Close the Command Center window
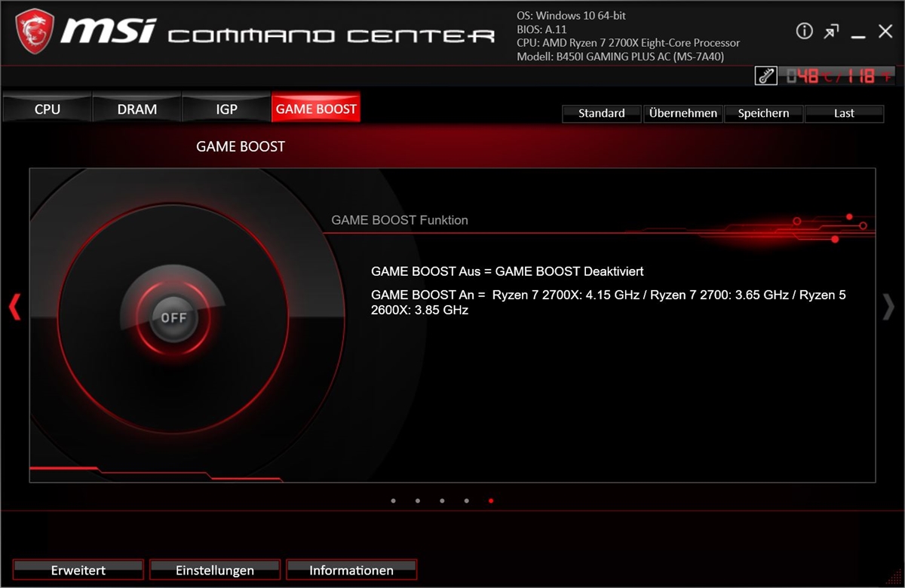 coord(885,31)
